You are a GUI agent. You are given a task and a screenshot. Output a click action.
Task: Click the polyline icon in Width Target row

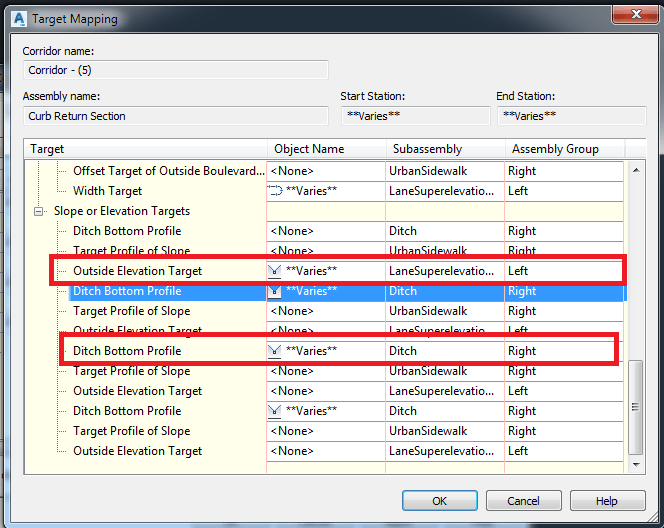[276, 191]
